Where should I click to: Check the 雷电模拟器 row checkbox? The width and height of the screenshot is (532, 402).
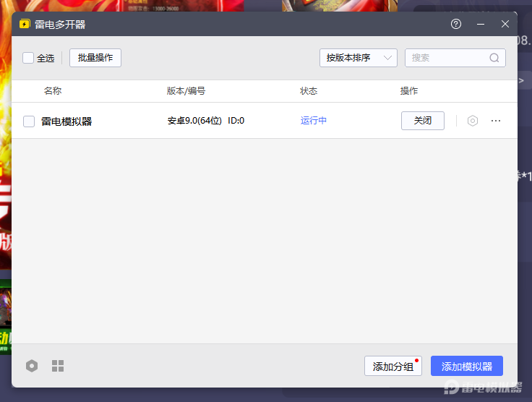(29, 121)
